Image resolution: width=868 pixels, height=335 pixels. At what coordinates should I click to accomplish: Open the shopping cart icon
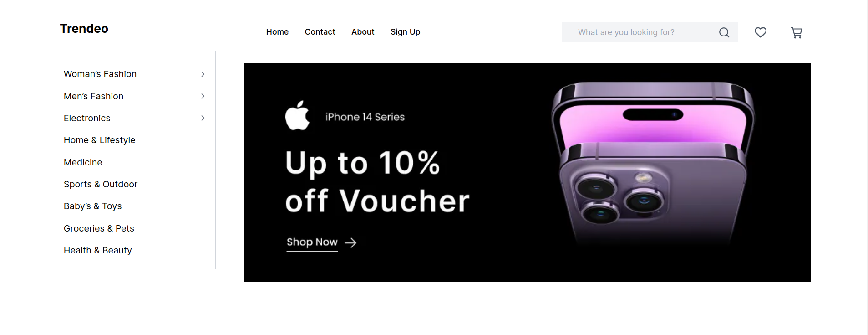click(x=797, y=32)
